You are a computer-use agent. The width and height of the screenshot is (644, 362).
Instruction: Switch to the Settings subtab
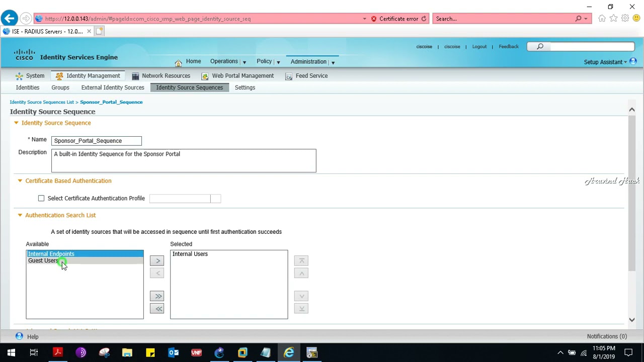(x=245, y=87)
